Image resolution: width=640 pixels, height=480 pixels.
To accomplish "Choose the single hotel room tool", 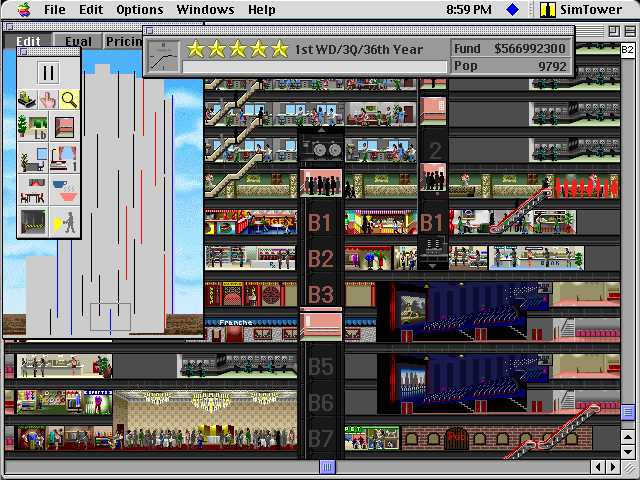I will (64, 158).
